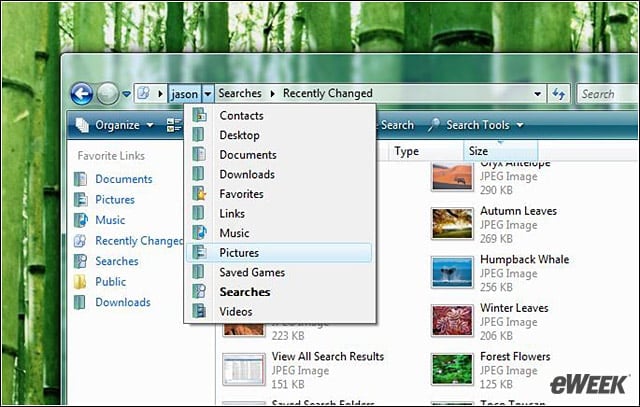Choose highlighted Pictures in the dropdown
The width and height of the screenshot is (640, 407).
click(x=280, y=253)
